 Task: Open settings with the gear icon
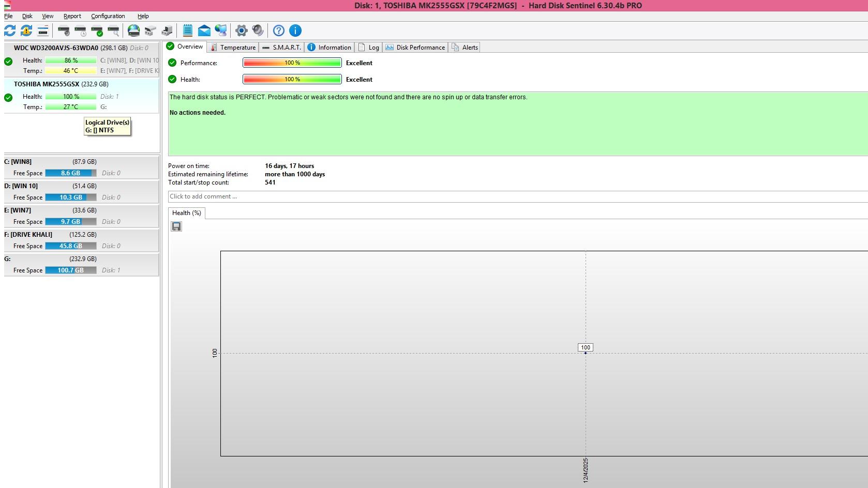[241, 30]
